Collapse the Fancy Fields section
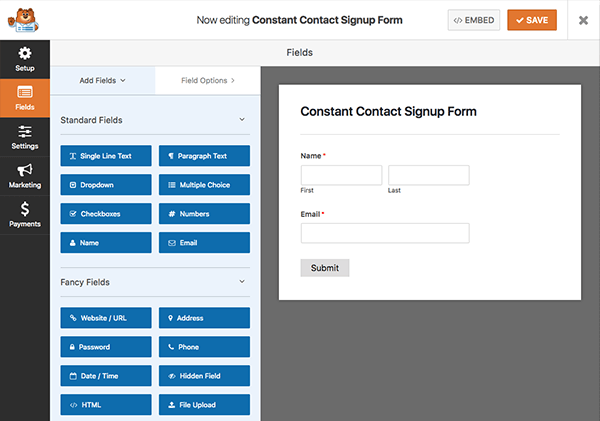The width and height of the screenshot is (600, 421). click(242, 282)
